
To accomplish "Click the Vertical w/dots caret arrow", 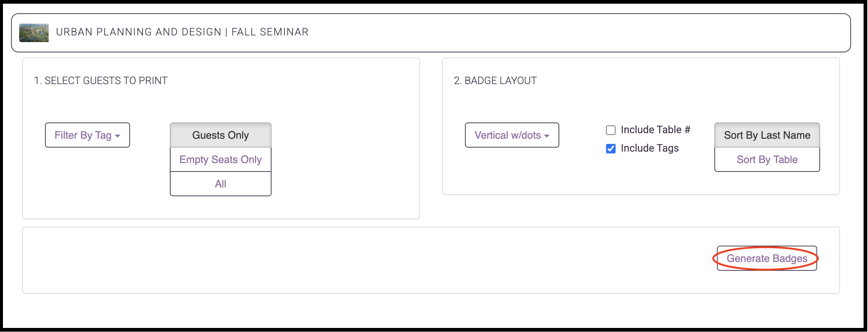I will 547,136.
